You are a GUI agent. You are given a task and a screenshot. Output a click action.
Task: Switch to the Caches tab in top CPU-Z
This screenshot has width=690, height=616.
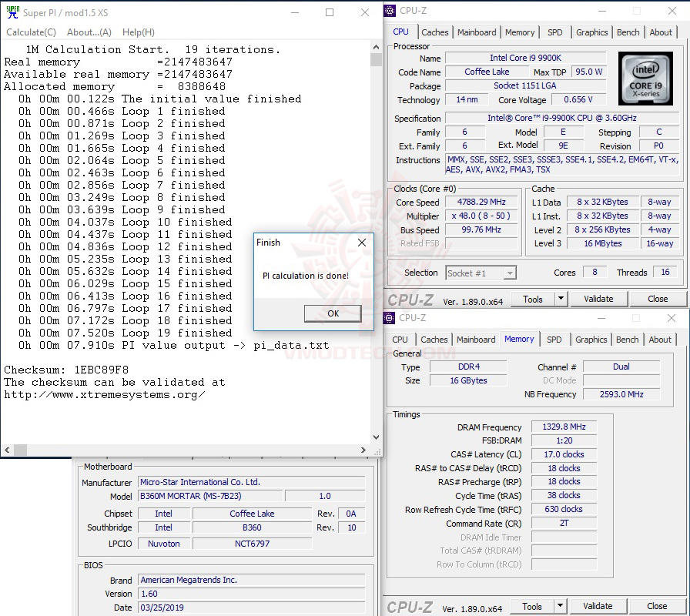point(435,32)
